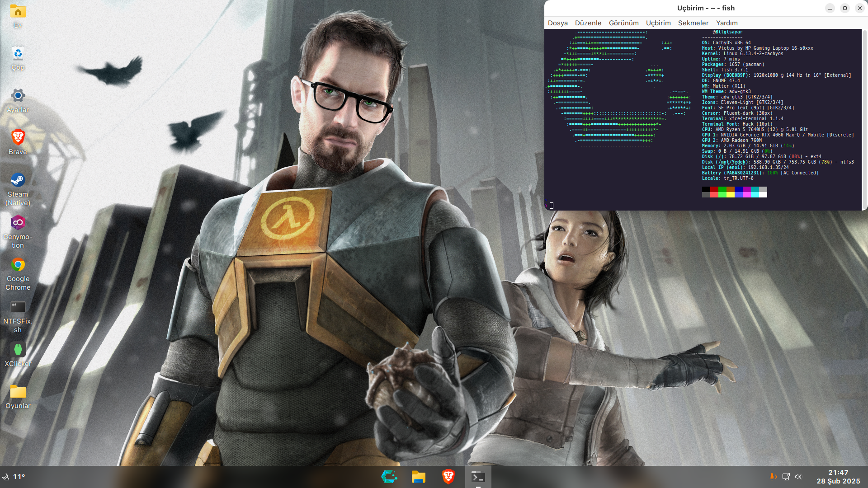Open the wired network tray icon
The image size is (868, 488).
click(786, 477)
